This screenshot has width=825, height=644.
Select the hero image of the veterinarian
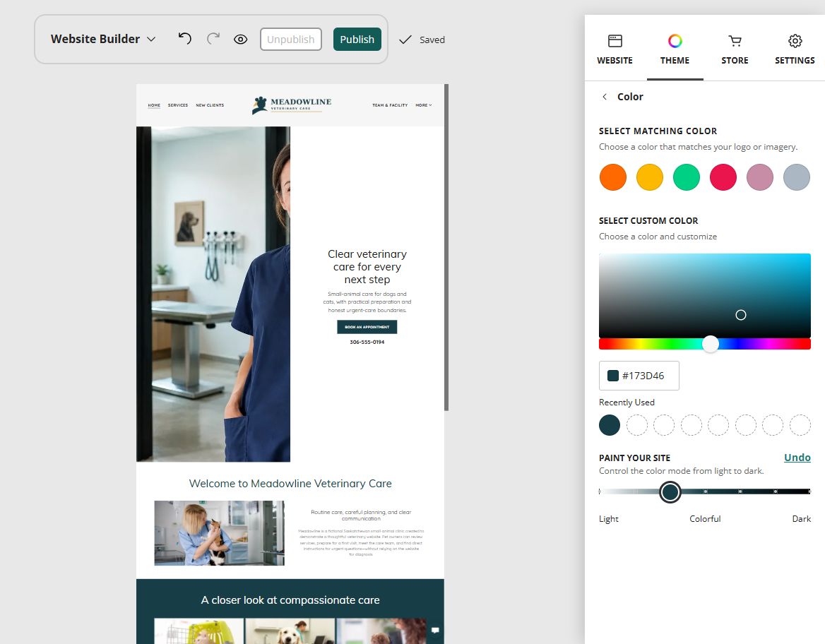point(213,294)
